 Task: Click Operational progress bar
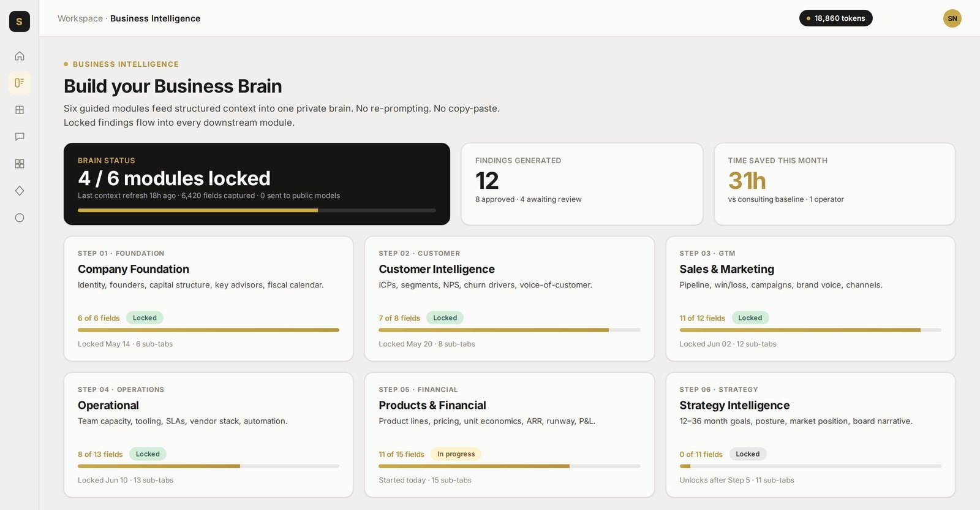tap(208, 466)
